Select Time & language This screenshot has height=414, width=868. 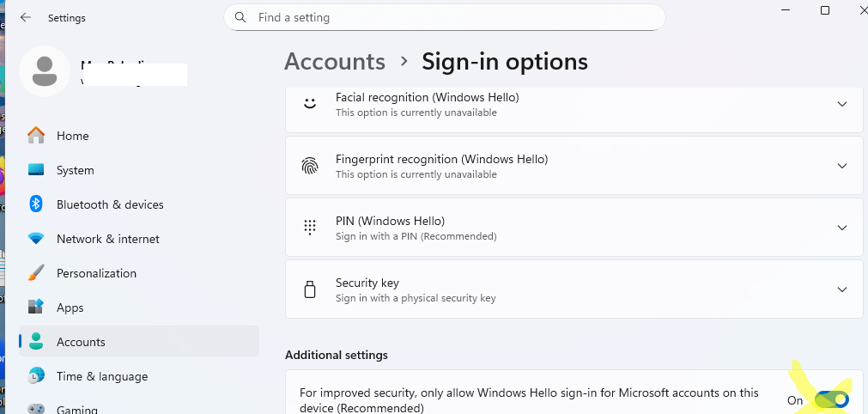click(x=138, y=376)
